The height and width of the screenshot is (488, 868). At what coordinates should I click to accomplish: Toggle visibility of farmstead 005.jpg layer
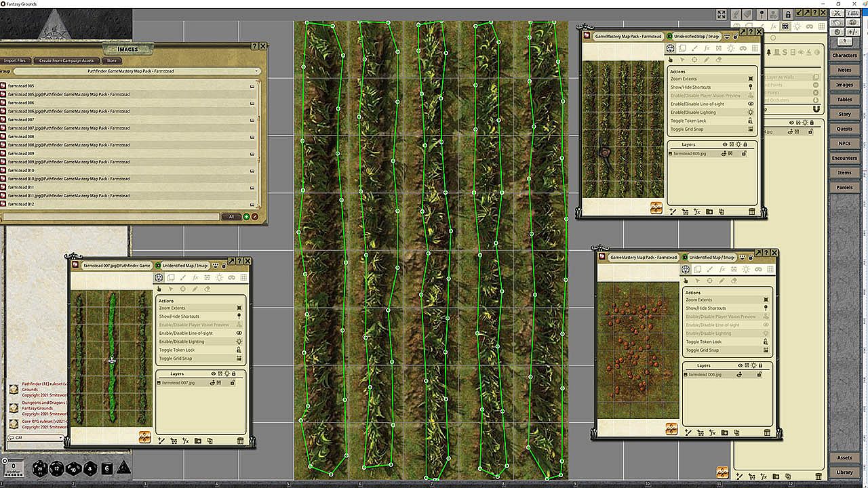[724, 154]
